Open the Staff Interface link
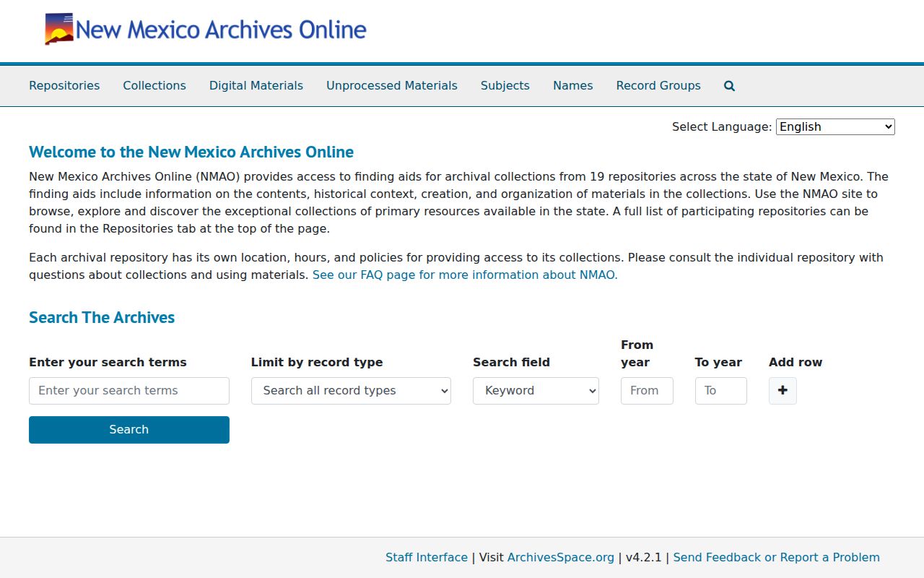The height and width of the screenshot is (578, 924). pyautogui.click(x=427, y=557)
